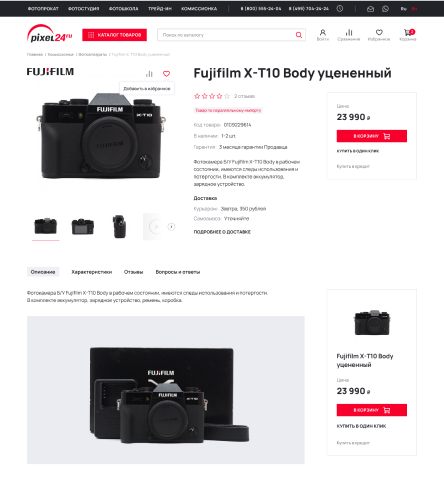Click into the catalog search field
This screenshot has width=444, height=482.
click(x=227, y=35)
